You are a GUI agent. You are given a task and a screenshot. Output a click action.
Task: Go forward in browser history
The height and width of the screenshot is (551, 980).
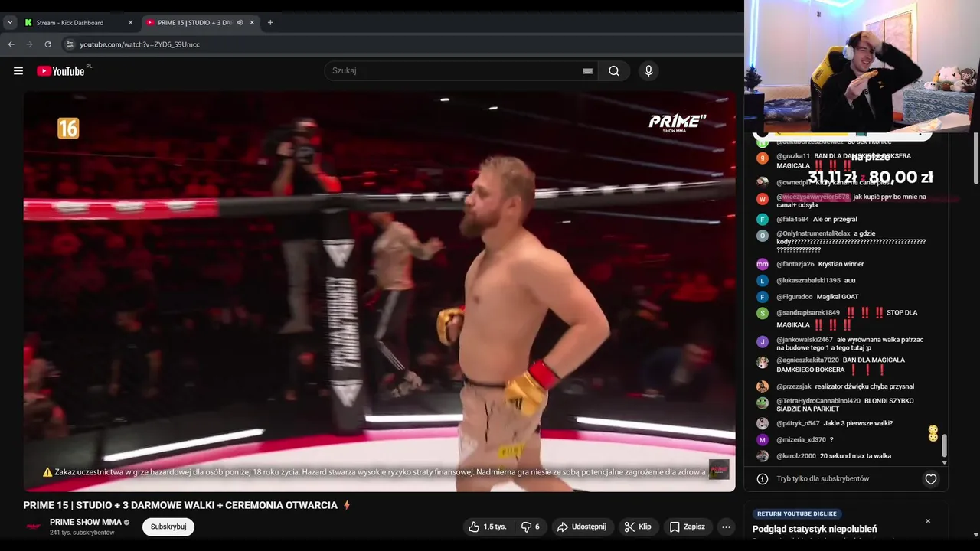pos(30,44)
